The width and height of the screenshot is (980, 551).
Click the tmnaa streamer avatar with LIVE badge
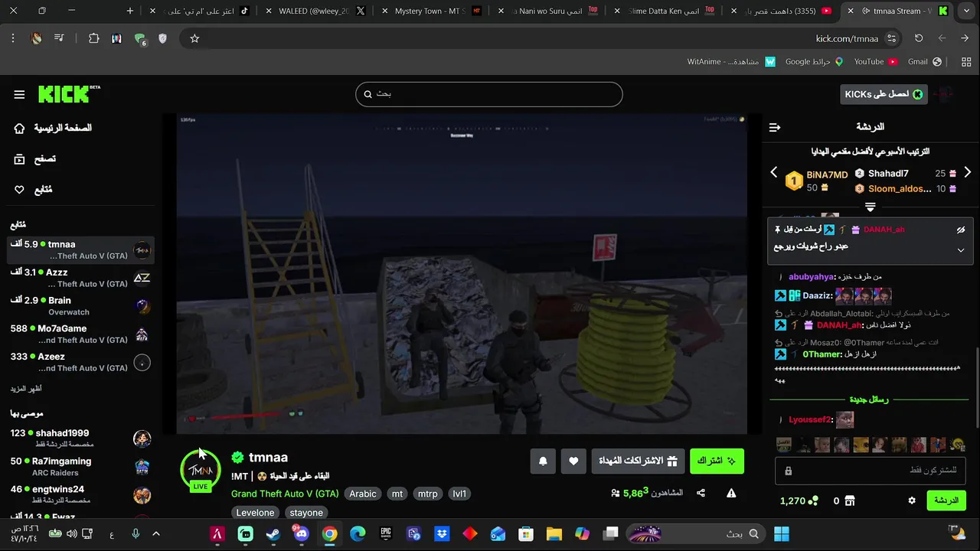[x=201, y=469]
